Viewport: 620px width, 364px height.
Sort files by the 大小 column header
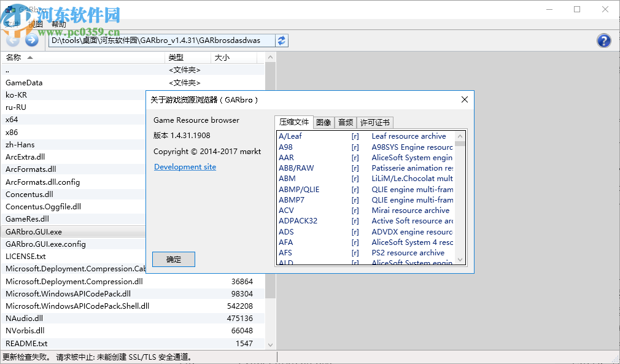coord(233,58)
